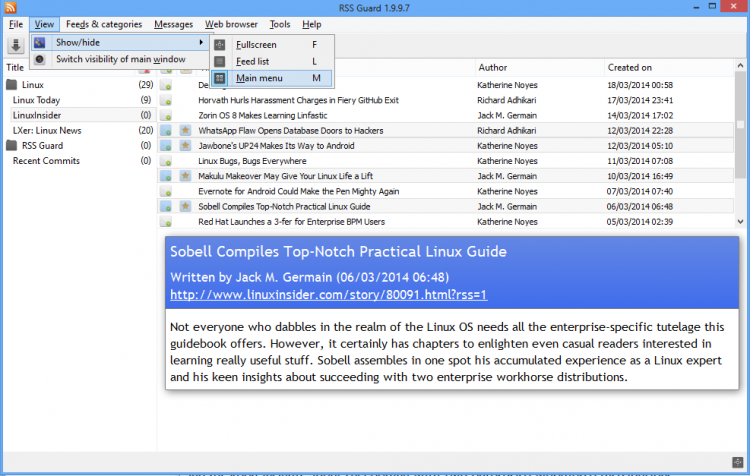Open message Red Hat Launches a 3-fer
The image size is (750, 476).
291,222
